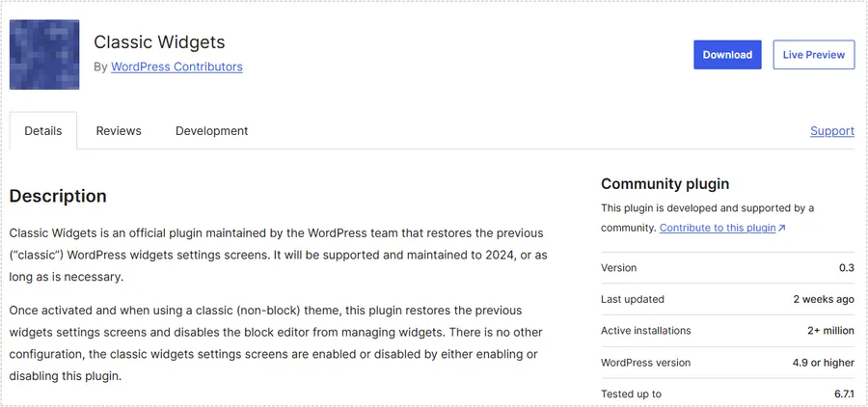Click the Classic Widgets plugin title
Screen dimensions: 868x407
(159, 42)
